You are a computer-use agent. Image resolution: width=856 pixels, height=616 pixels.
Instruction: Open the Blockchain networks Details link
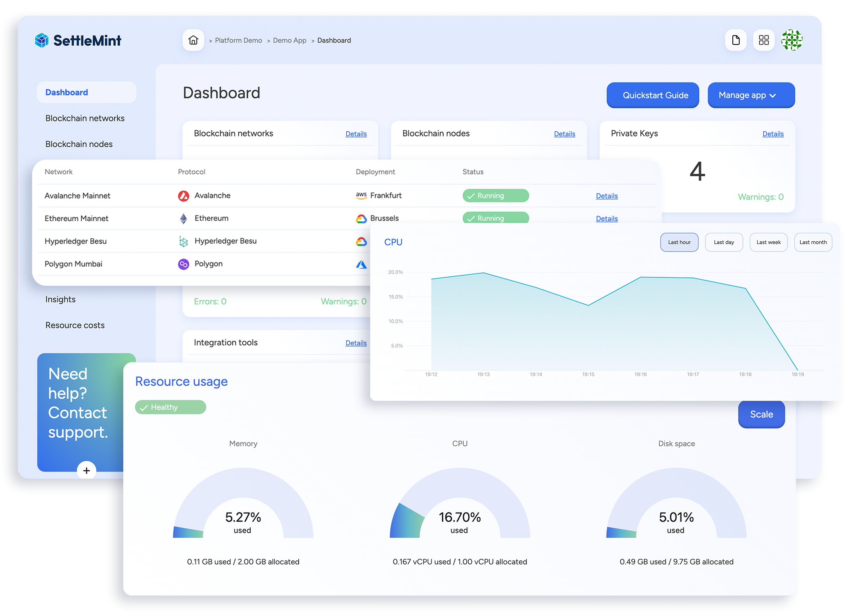point(356,133)
